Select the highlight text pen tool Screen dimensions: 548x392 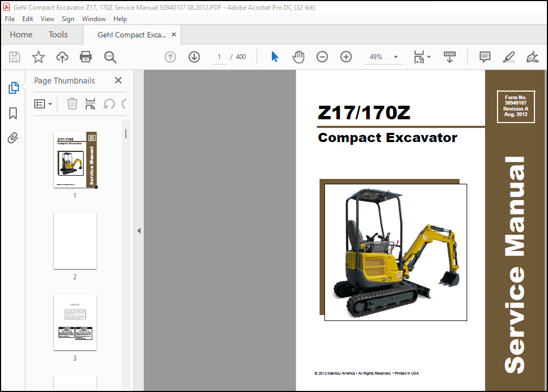tap(508, 57)
